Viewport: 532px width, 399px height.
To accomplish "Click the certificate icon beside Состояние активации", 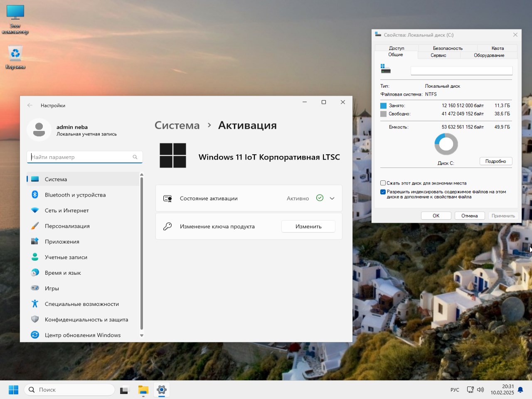I will click(167, 199).
